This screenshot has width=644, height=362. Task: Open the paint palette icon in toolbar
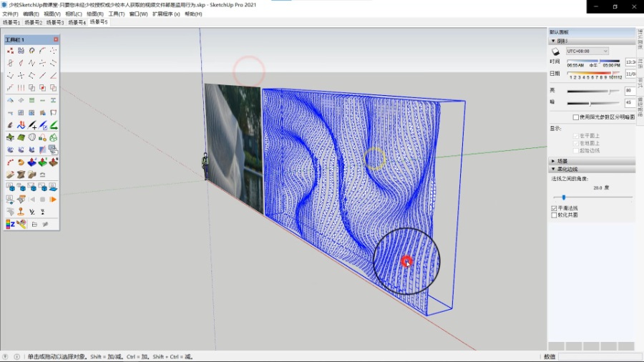pos(21,224)
